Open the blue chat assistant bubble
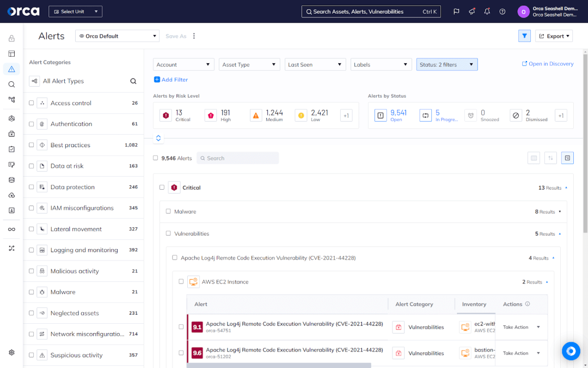588x368 pixels. pos(571,351)
